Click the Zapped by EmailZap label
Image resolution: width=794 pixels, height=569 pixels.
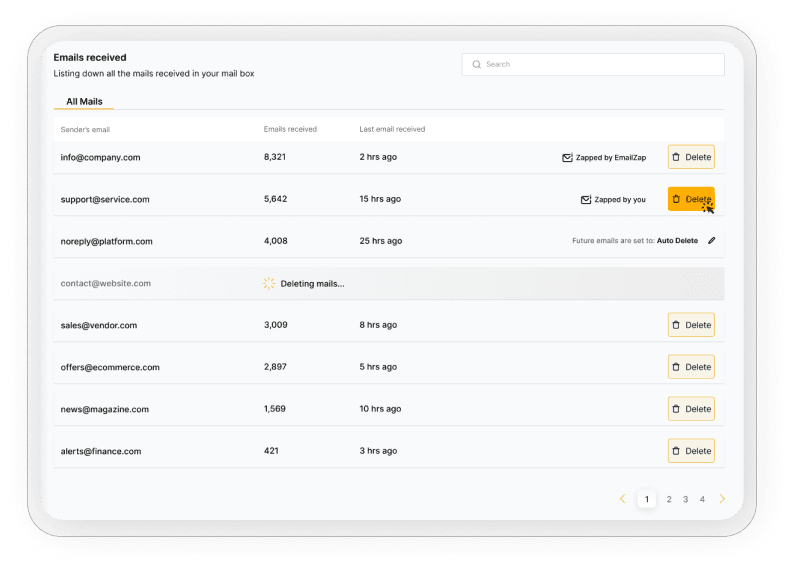pos(611,157)
